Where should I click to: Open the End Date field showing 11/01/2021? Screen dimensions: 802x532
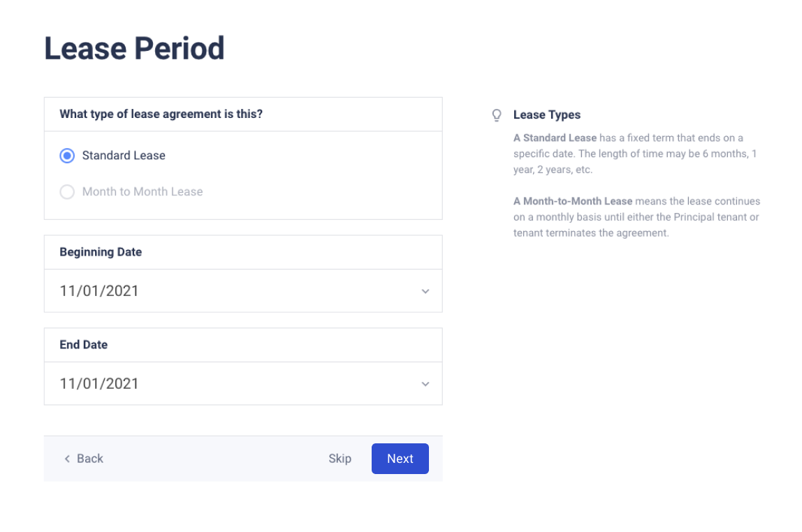[x=243, y=383]
